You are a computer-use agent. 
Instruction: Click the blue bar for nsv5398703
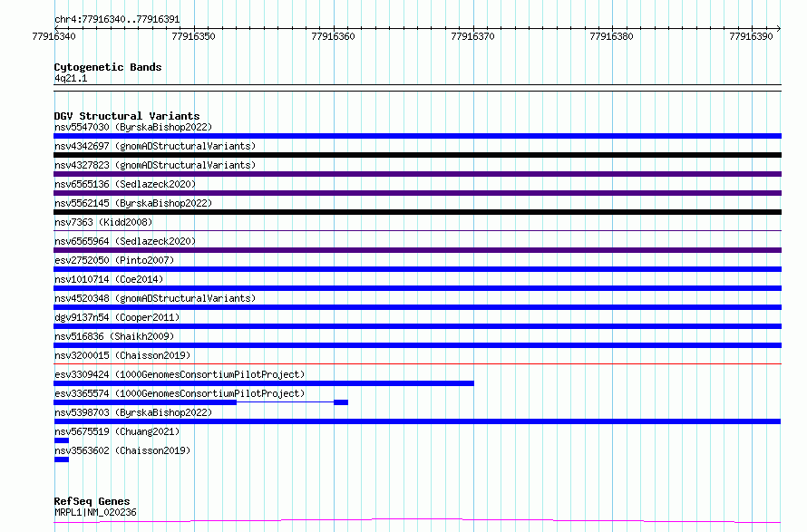[x=417, y=421]
